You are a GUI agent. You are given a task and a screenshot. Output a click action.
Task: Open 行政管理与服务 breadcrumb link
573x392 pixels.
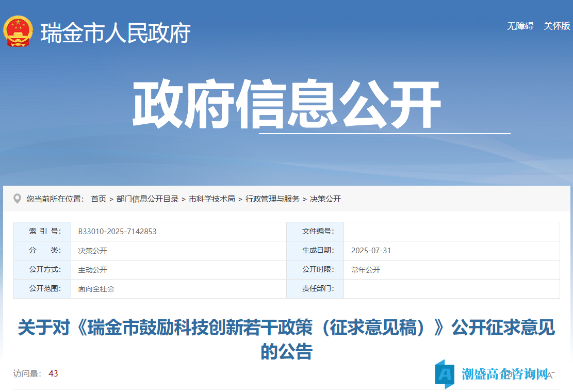tap(273, 199)
